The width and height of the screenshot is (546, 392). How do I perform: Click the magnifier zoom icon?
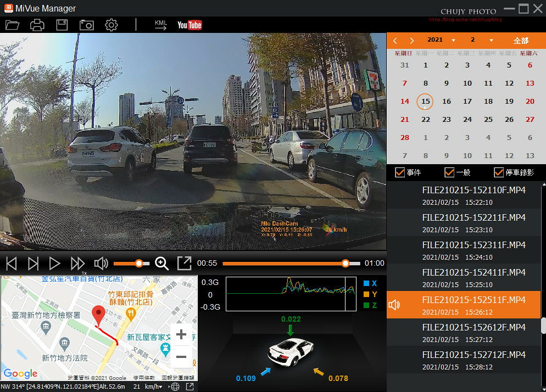point(162,264)
